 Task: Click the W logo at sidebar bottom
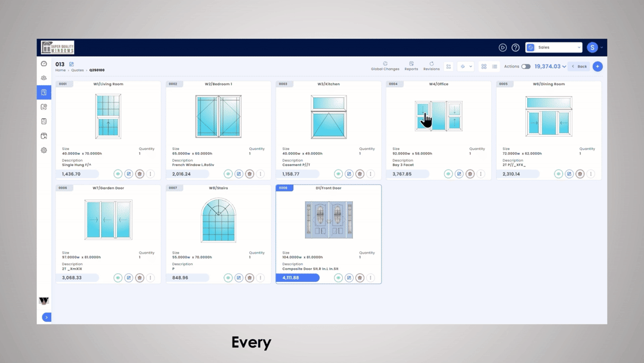pos(44,300)
